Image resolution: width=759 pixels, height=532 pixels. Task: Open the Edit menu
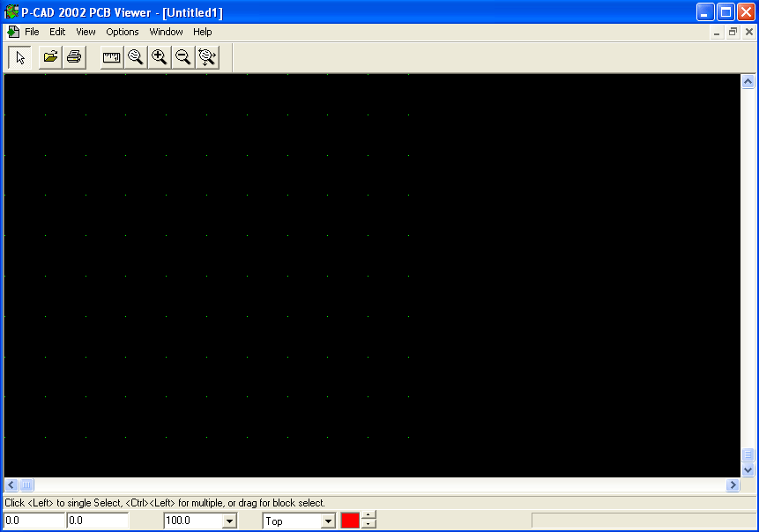[57, 32]
